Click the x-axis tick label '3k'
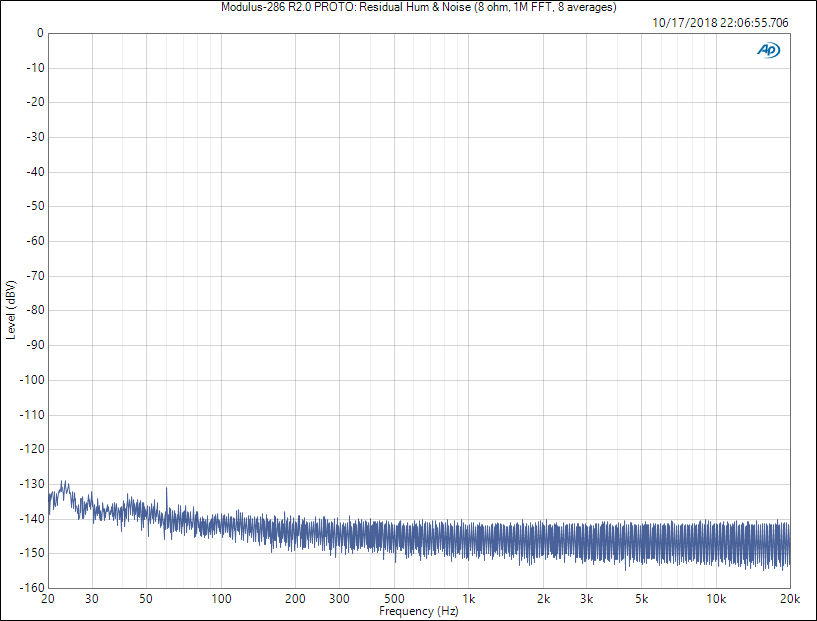This screenshot has width=817, height=621. (587, 599)
